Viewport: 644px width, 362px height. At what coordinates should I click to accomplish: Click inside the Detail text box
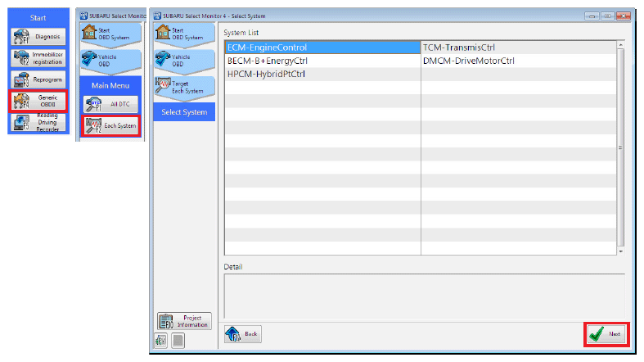(x=424, y=294)
